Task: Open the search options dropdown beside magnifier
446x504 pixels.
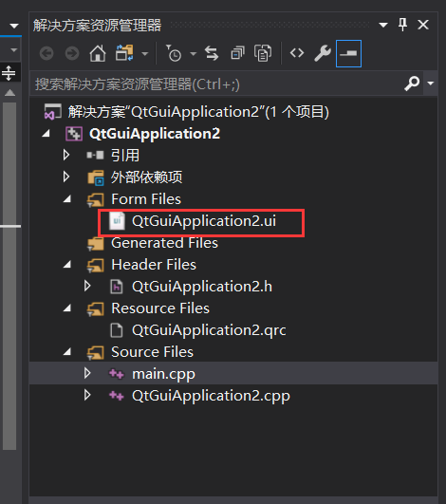Action: (431, 84)
